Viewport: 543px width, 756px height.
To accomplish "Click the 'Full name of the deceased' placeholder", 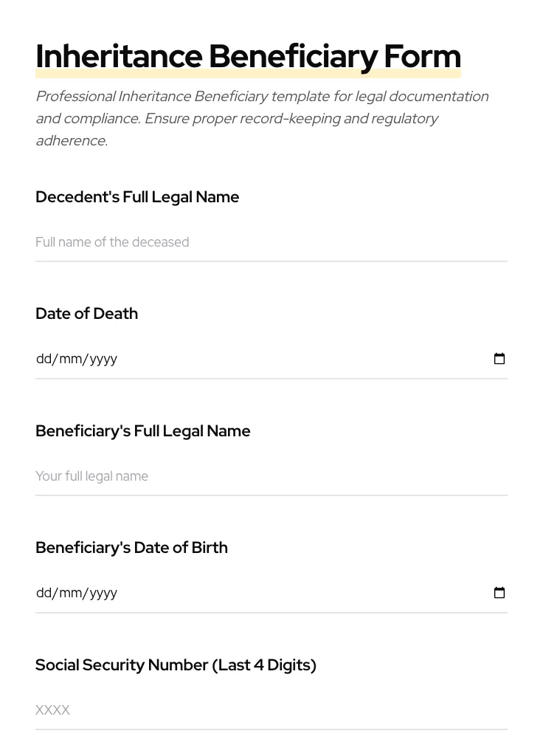I will 112,242.
